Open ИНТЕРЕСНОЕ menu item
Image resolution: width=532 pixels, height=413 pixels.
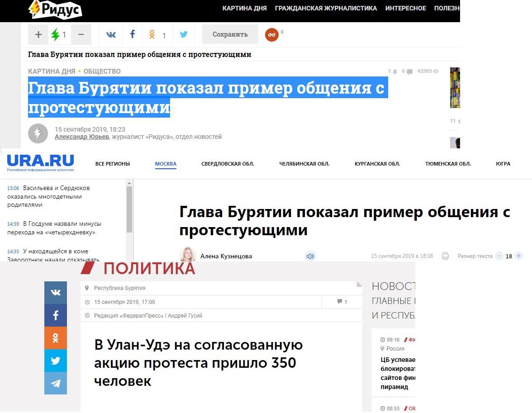(405, 8)
